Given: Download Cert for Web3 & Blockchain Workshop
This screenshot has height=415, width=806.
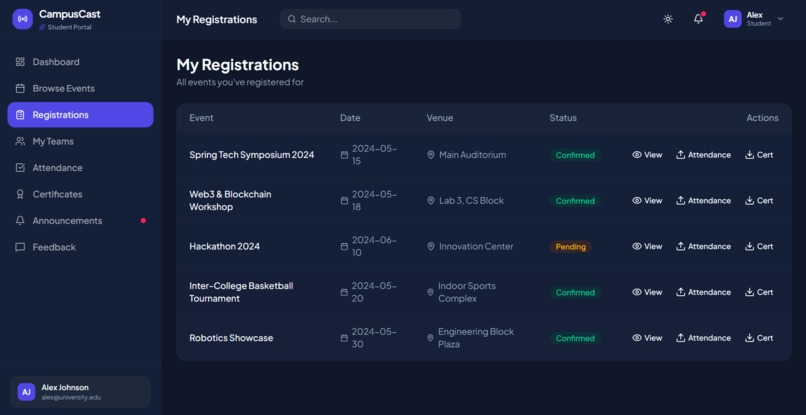Looking at the screenshot, I should 759,201.
